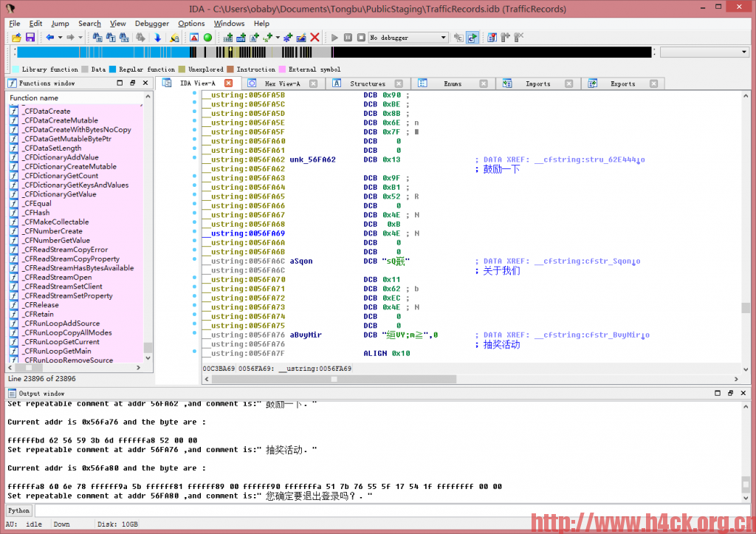
Task: Click the blue down-arrow jump icon
Action: coord(158,38)
